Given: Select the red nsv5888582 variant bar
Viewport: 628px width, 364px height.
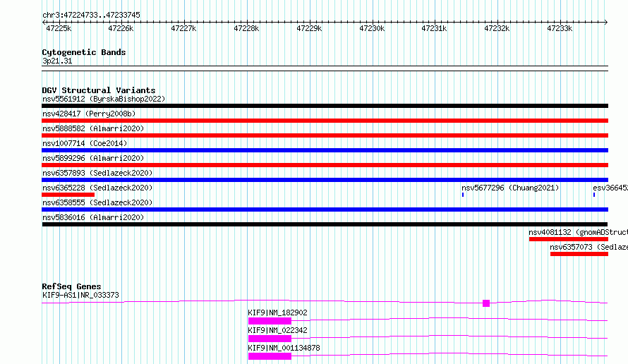Looking at the screenshot, I should pos(325,135).
